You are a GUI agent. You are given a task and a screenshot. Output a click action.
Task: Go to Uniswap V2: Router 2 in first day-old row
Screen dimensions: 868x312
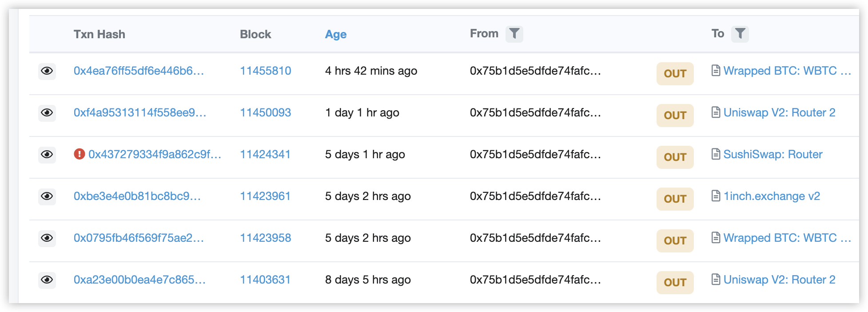[779, 112]
